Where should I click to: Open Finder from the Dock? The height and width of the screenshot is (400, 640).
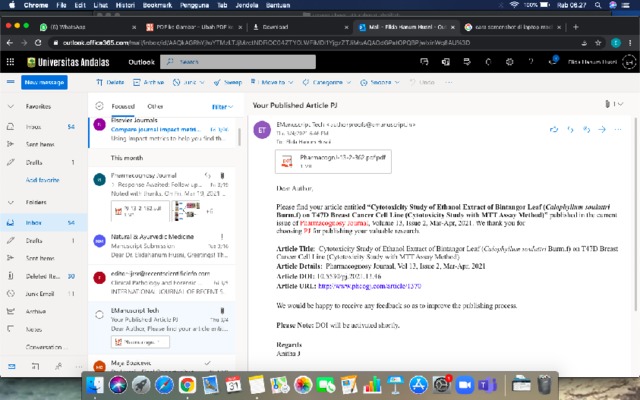95,385
